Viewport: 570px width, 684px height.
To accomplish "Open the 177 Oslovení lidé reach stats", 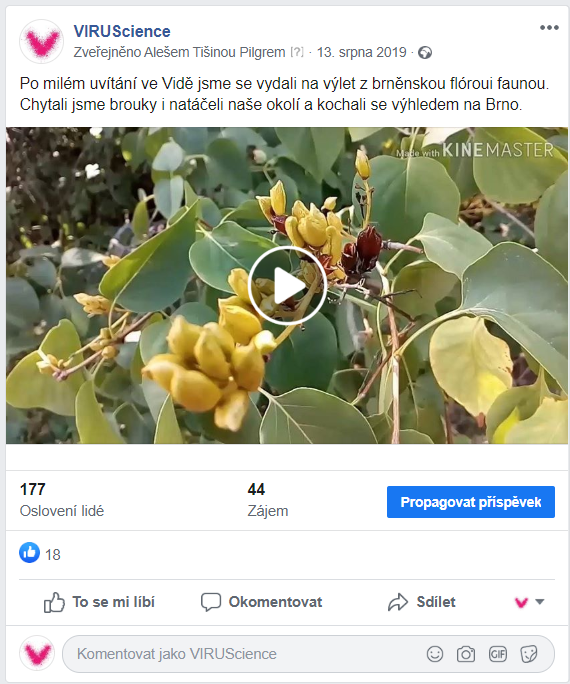I will tap(62, 500).
